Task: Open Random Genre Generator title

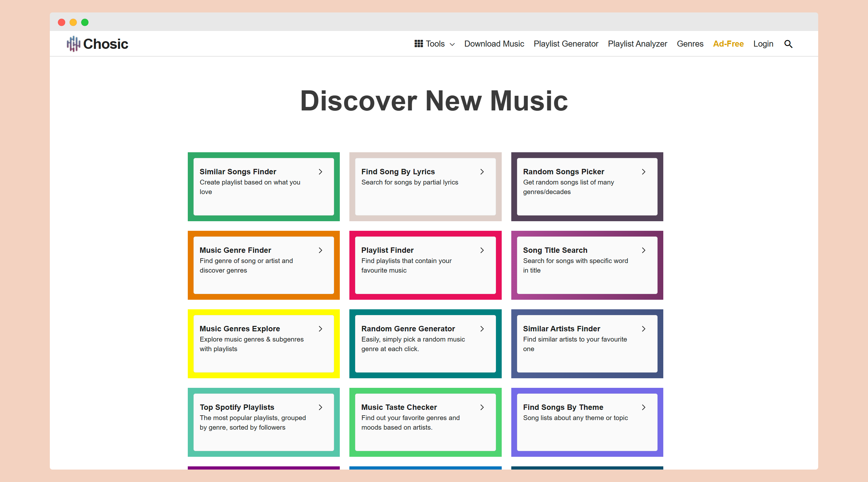Action: point(408,328)
